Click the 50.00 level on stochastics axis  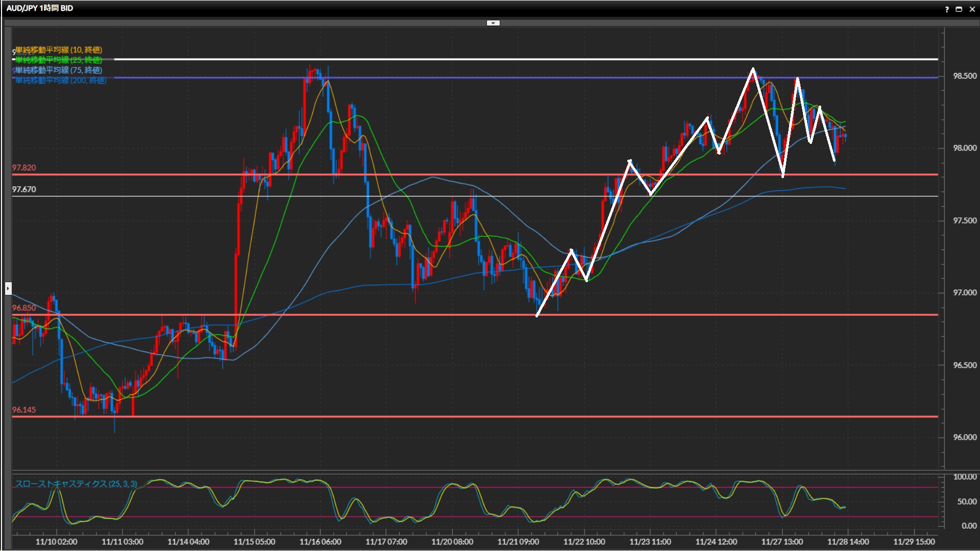coord(967,502)
